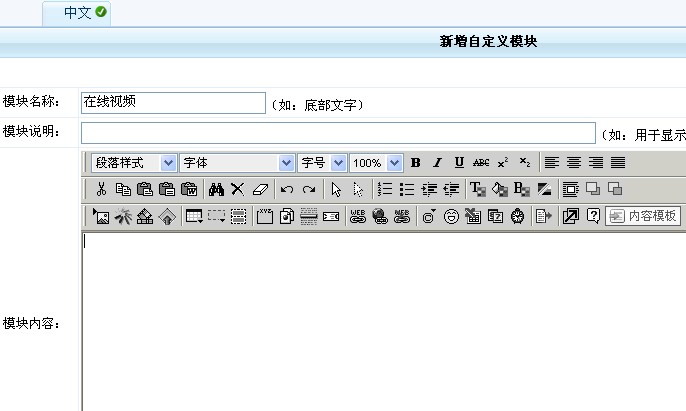Image resolution: width=686 pixels, height=411 pixels.
Task: Open the table menu dropdown icon
Action: (x=194, y=216)
